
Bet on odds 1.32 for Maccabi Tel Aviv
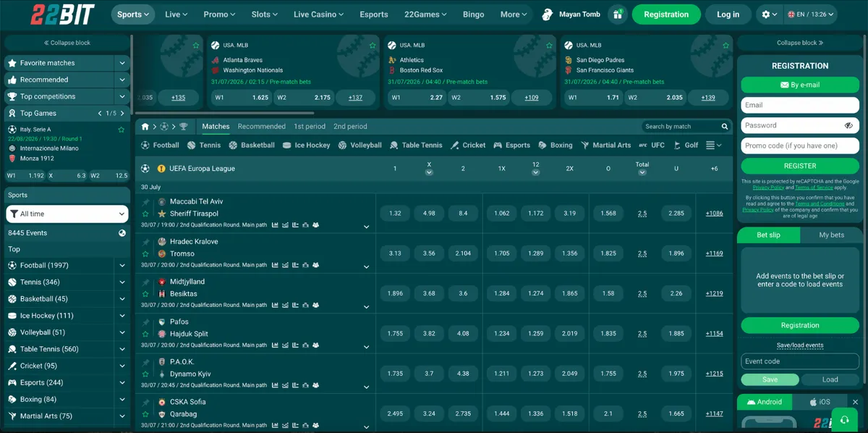(395, 214)
